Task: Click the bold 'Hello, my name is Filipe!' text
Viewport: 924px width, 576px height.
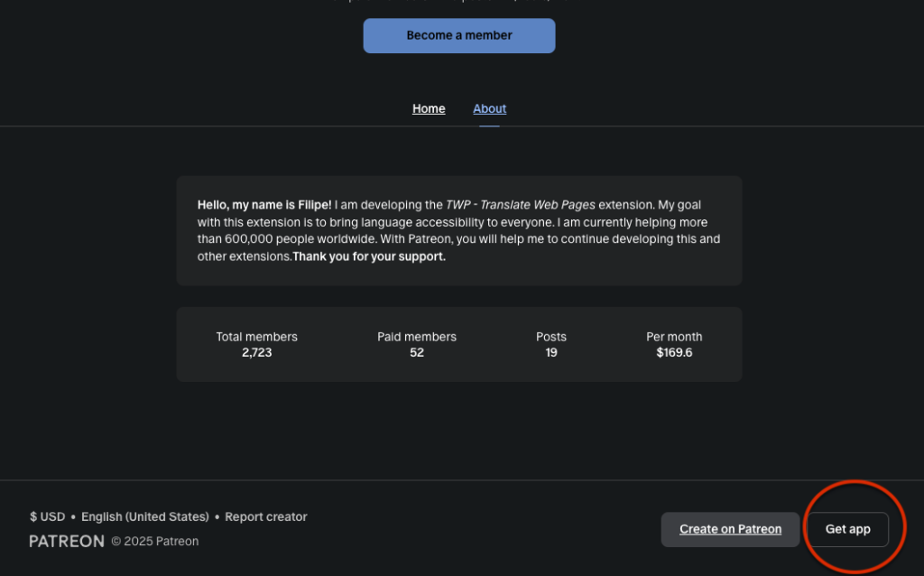Action: coord(264,205)
